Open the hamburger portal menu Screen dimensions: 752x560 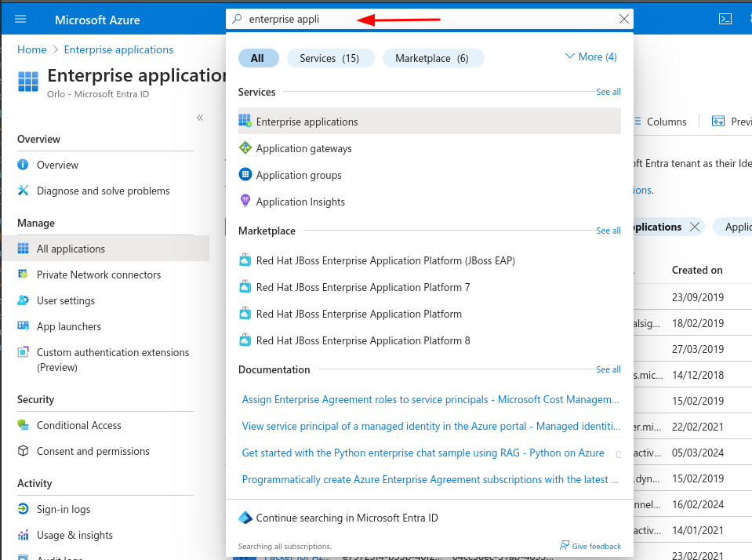tap(20, 20)
